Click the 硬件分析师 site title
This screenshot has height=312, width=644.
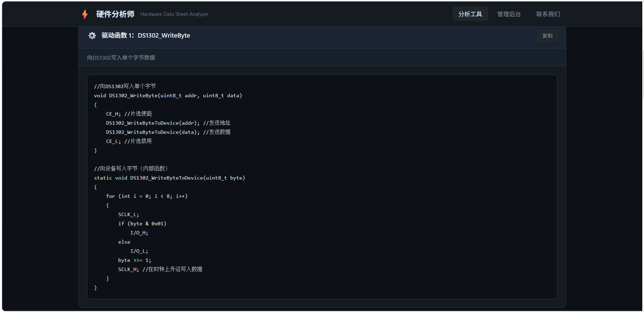[x=115, y=14]
